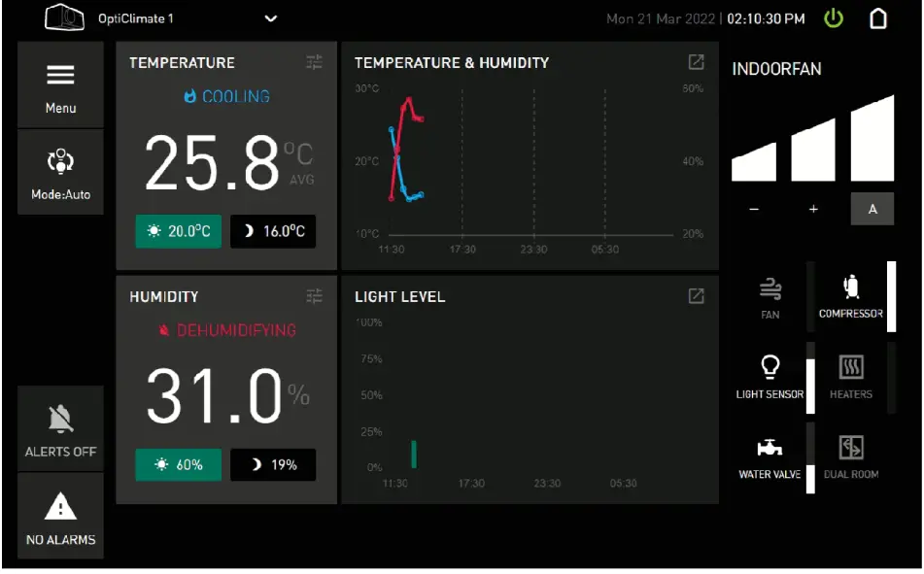The height and width of the screenshot is (574, 924).
Task: Click the green power icon
Action: pyautogui.click(x=834, y=18)
